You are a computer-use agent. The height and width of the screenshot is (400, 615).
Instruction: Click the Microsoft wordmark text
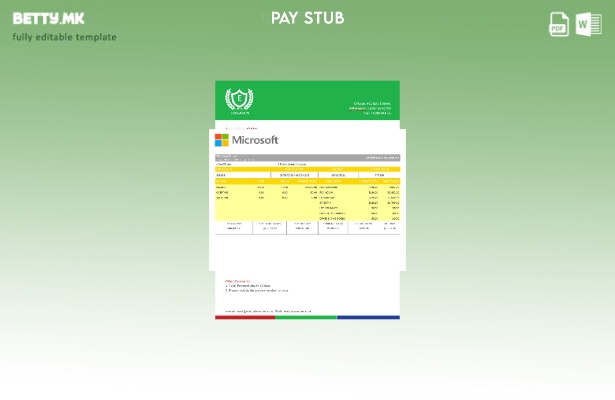(255, 140)
